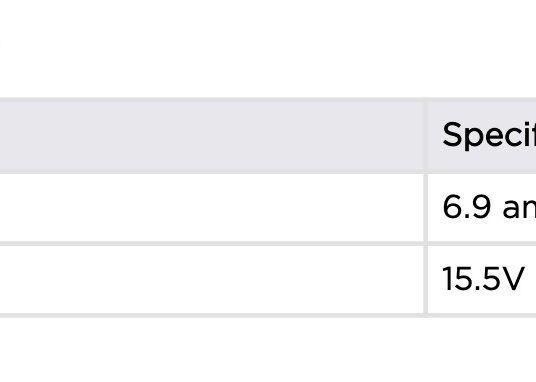536x382 pixels.
Task: Click the empty gray header cell
Action: 212,135
